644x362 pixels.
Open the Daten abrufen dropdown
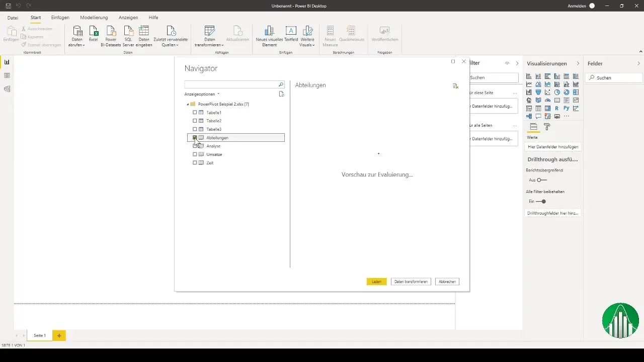[77, 36]
